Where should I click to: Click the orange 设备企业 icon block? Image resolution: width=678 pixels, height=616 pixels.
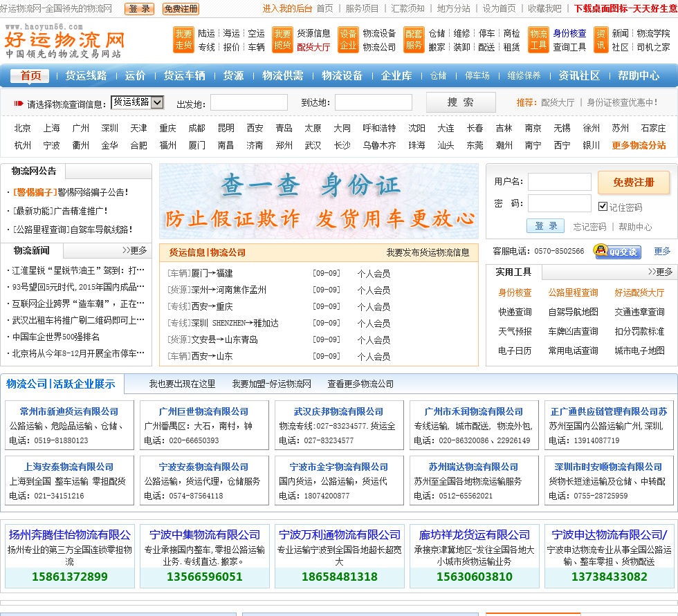click(x=348, y=40)
